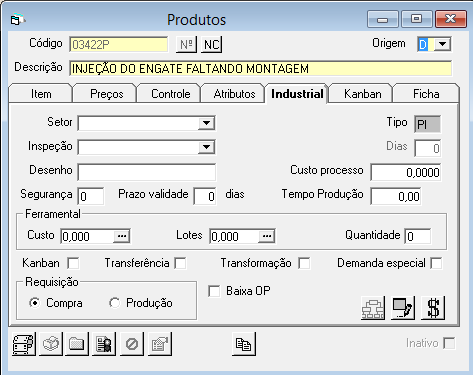Enable the Kanban checkbox
Viewport: 473px width, 375px height.
[x=73, y=263]
